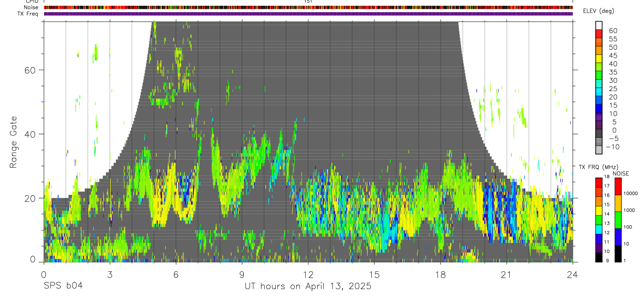Click the '20' tick label on Range Gate axis
This screenshot has height=297, width=644.
(30, 198)
